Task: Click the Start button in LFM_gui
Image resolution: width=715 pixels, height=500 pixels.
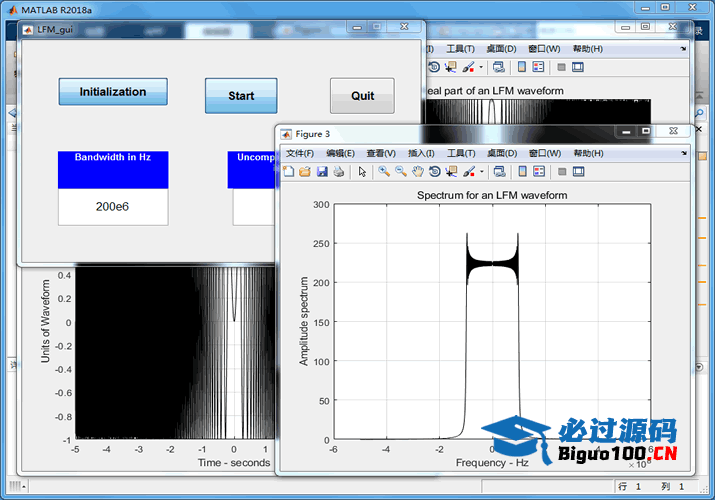Action: pos(241,96)
